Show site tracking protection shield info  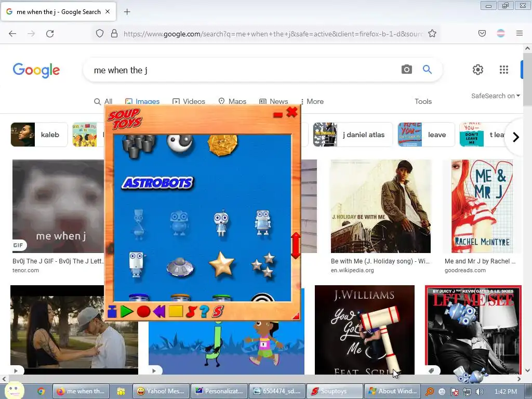(x=99, y=33)
